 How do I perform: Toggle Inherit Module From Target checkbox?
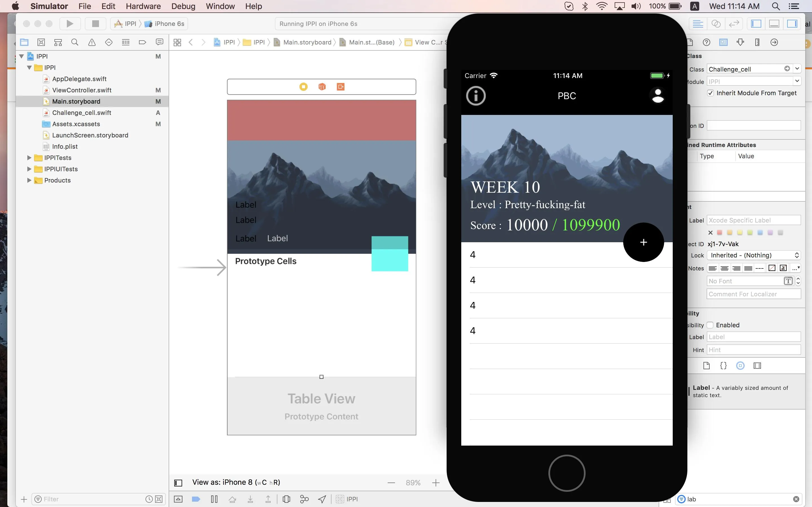tap(710, 93)
